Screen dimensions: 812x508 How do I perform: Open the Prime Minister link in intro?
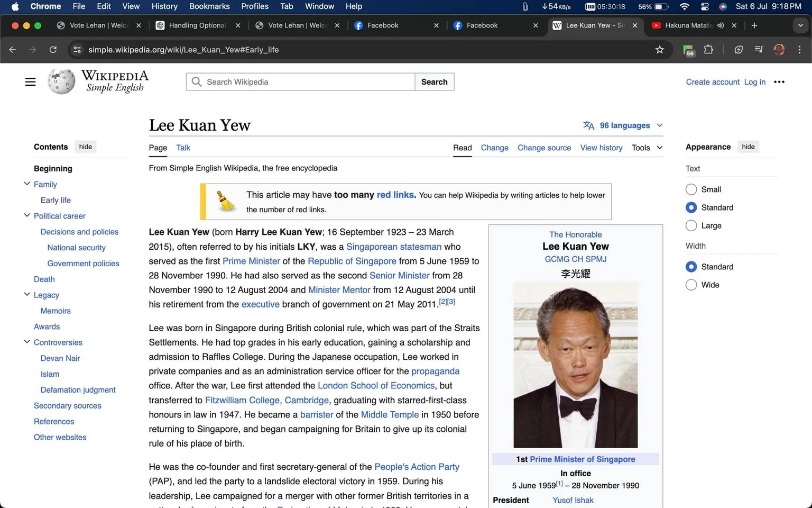pyautogui.click(x=251, y=261)
